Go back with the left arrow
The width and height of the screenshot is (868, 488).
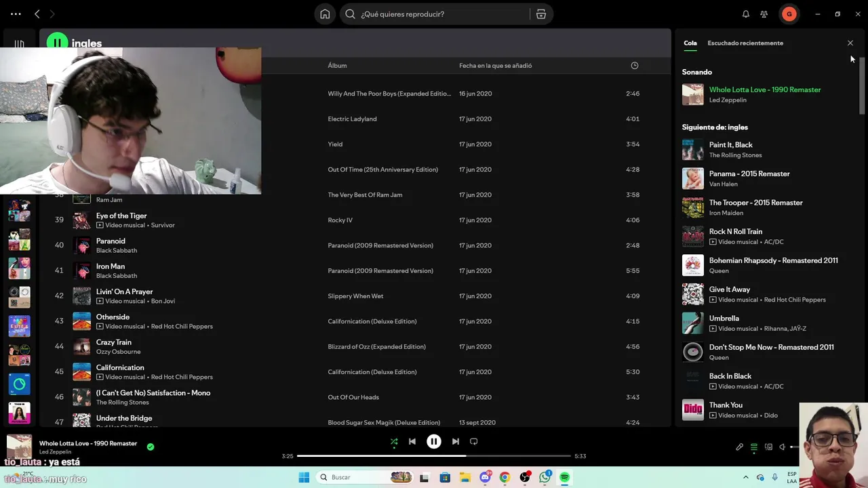(37, 14)
